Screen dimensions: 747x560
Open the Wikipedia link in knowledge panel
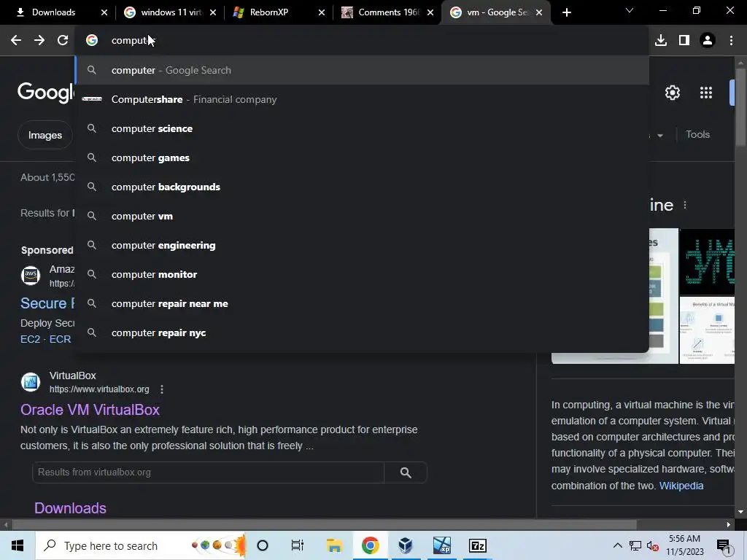[681, 486]
